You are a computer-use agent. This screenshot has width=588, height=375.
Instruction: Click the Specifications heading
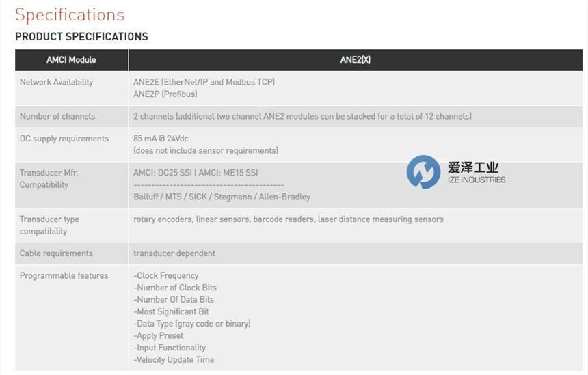click(x=70, y=14)
